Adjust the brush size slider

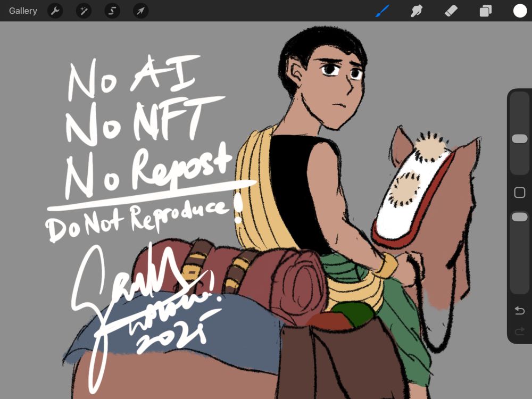coord(519,138)
